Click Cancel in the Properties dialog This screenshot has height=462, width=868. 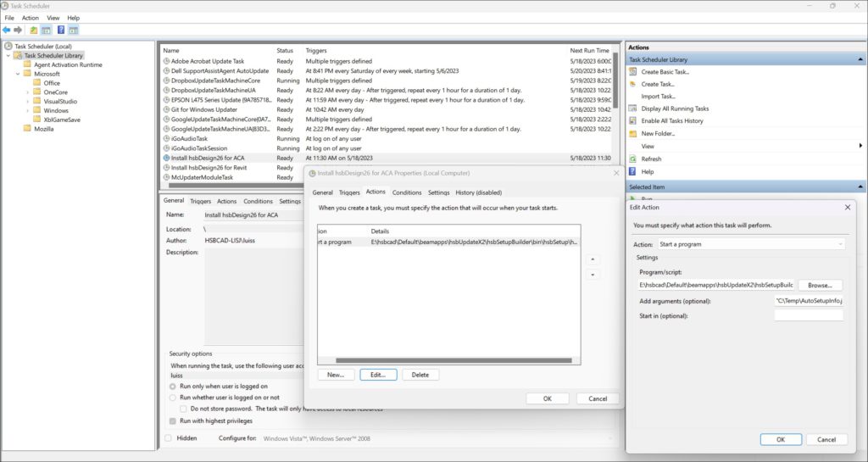pyautogui.click(x=598, y=398)
